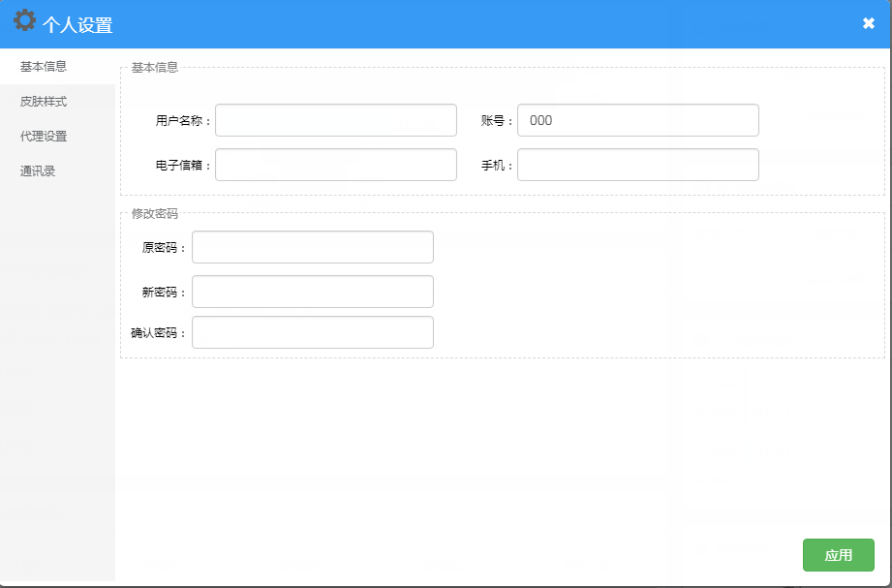892x588 pixels.
Task: Focus the 新密码 input box
Action: tap(312, 292)
